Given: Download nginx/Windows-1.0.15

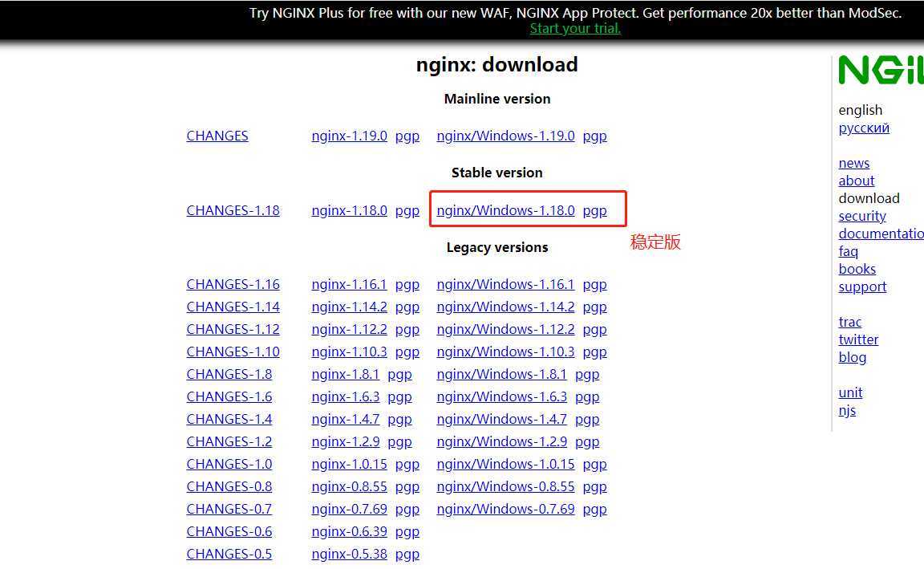Looking at the screenshot, I should (x=505, y=464).
